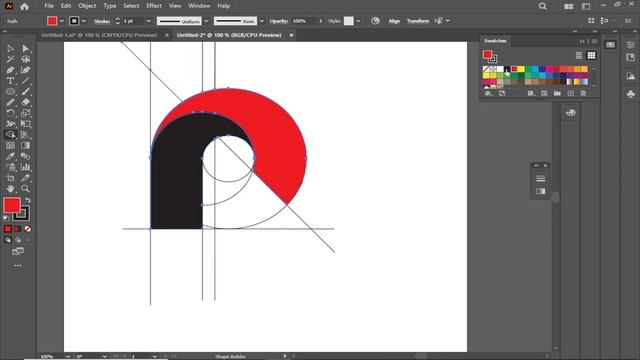The image size is (640, 360).
Task: Select the Mesh tool
Action: coord(10,145)
